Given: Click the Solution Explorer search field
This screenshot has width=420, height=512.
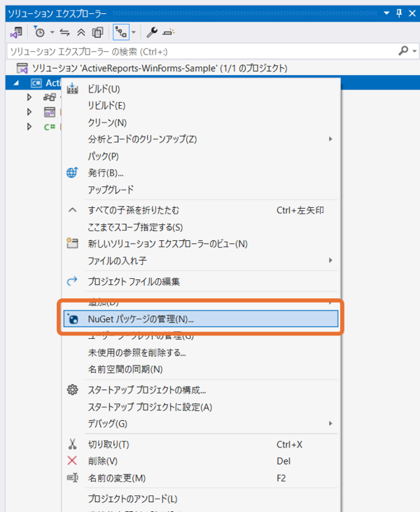Looking at the screenshot, I should 202,51.
